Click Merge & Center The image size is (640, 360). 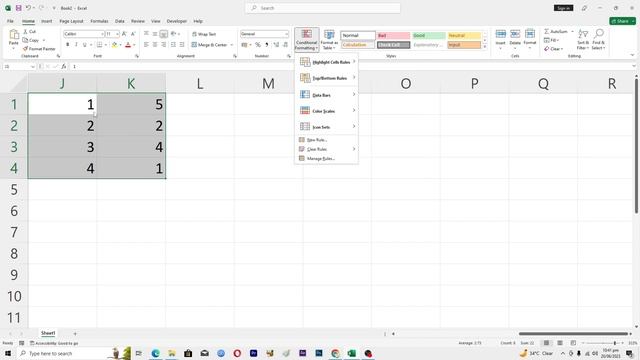[209, 44]
